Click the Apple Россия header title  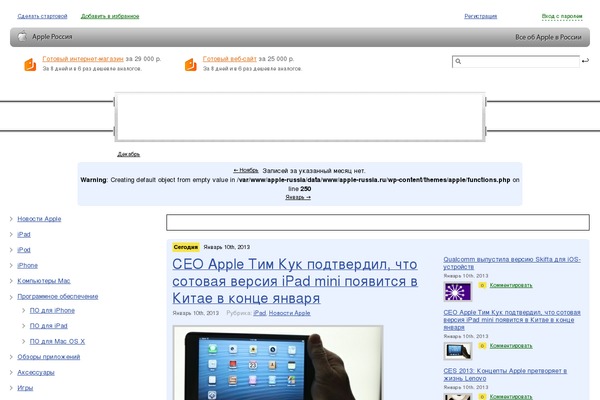52,37
